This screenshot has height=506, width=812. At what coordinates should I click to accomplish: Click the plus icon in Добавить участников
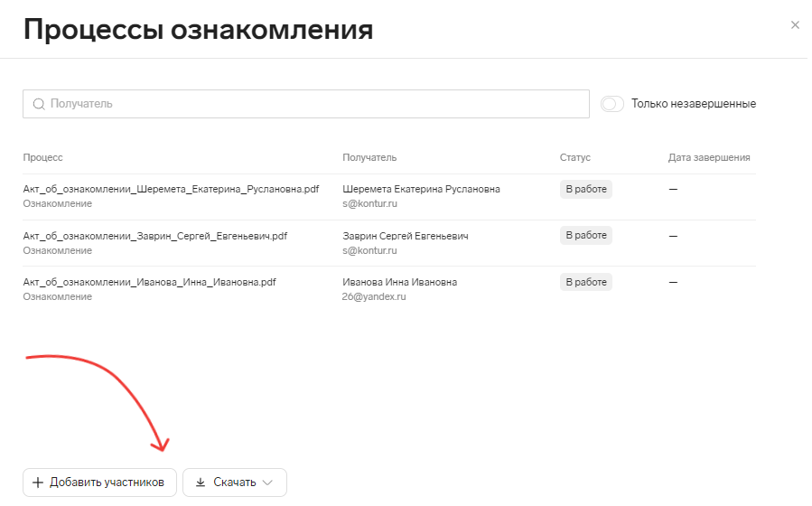point(38,483)
